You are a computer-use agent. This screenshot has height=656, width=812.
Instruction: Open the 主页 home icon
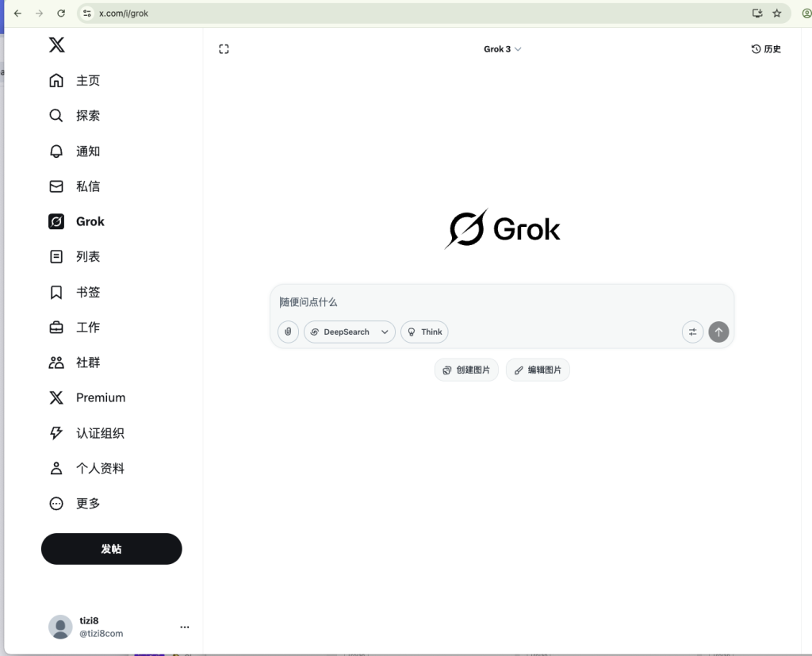(x=56, y=80)
